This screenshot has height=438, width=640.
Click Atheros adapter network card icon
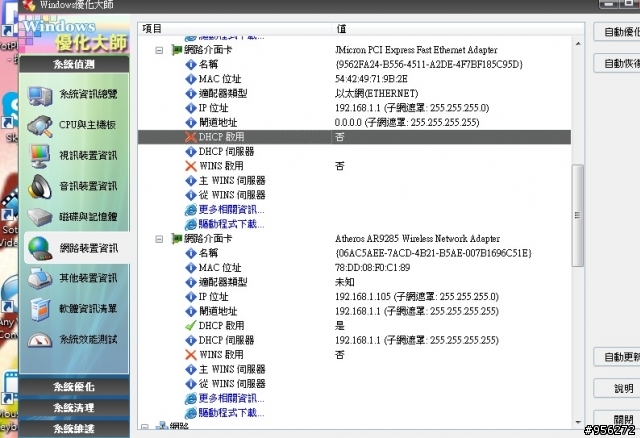[177, 238]
